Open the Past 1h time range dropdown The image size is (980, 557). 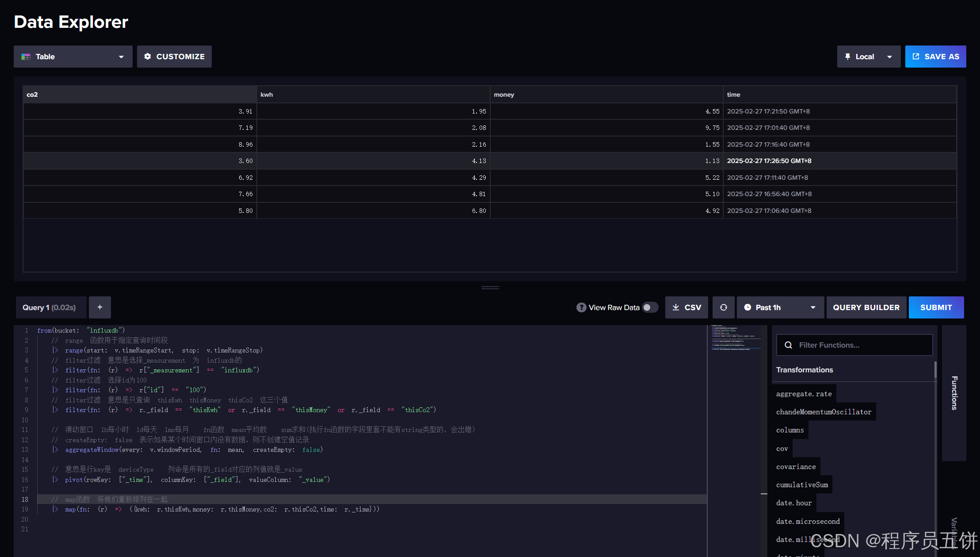tap(813, 307)
